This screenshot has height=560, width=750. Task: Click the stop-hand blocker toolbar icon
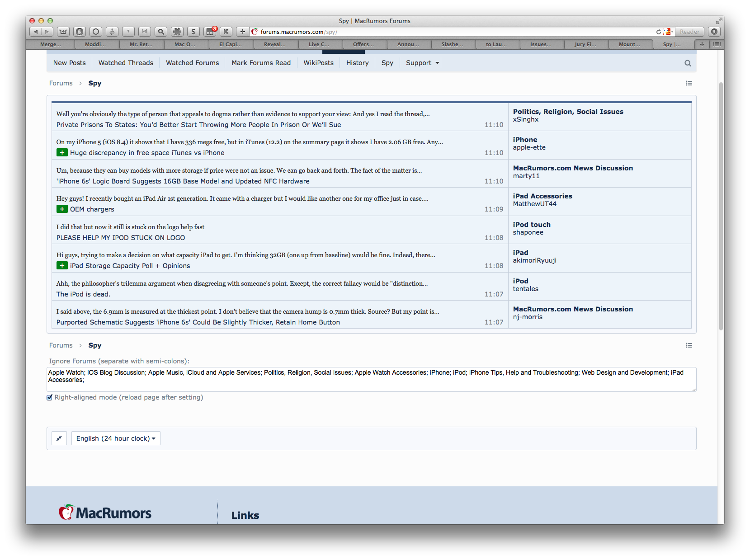pyautogui.click(x=80, y=32)
